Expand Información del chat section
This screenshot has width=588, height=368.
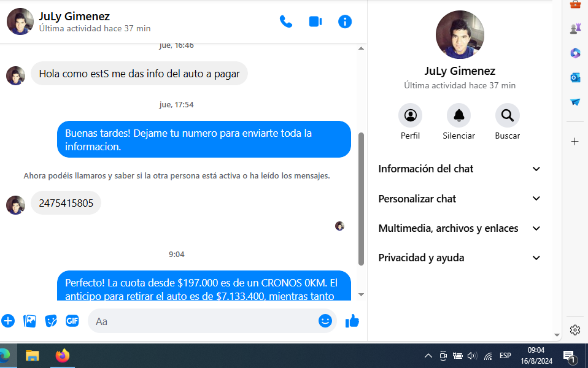coord(459,169)
